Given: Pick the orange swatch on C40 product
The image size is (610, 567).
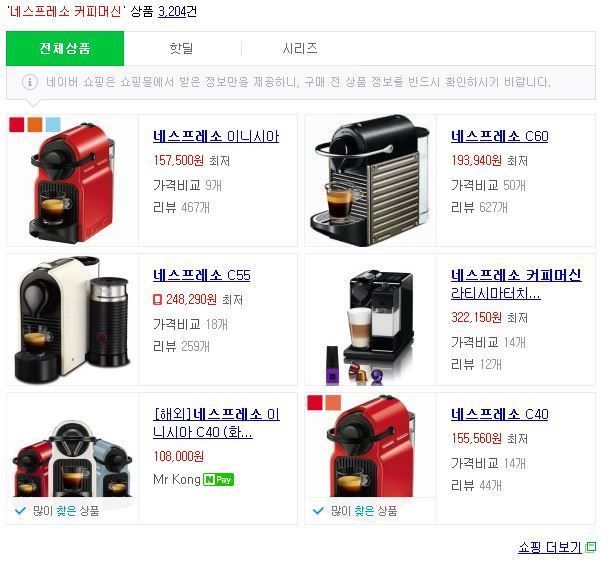Looking at the screenshot, I should pos(333,403).
